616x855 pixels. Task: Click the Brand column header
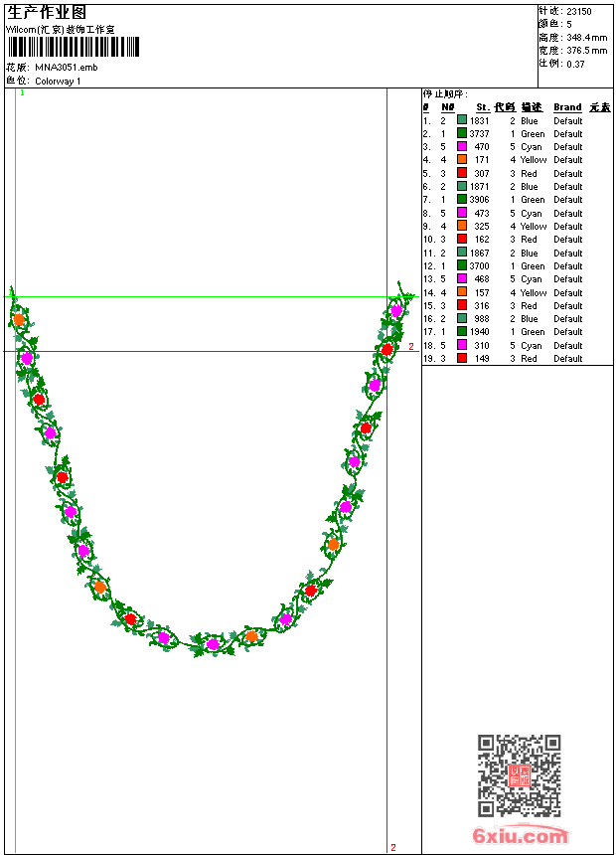click(567, 107)
